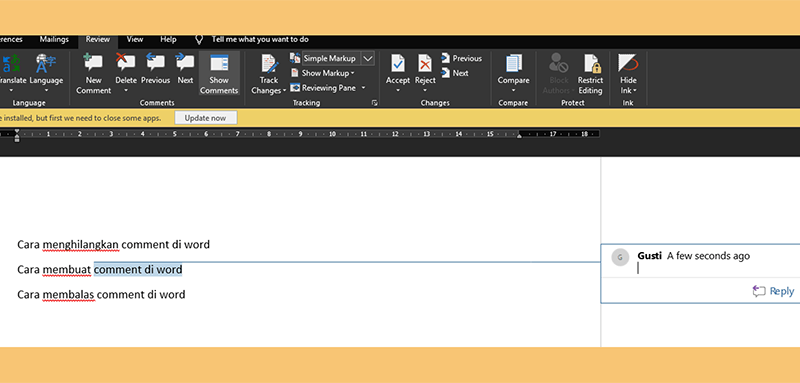Click 'A few seconds ago' timestamp

[x=708, y=256]
